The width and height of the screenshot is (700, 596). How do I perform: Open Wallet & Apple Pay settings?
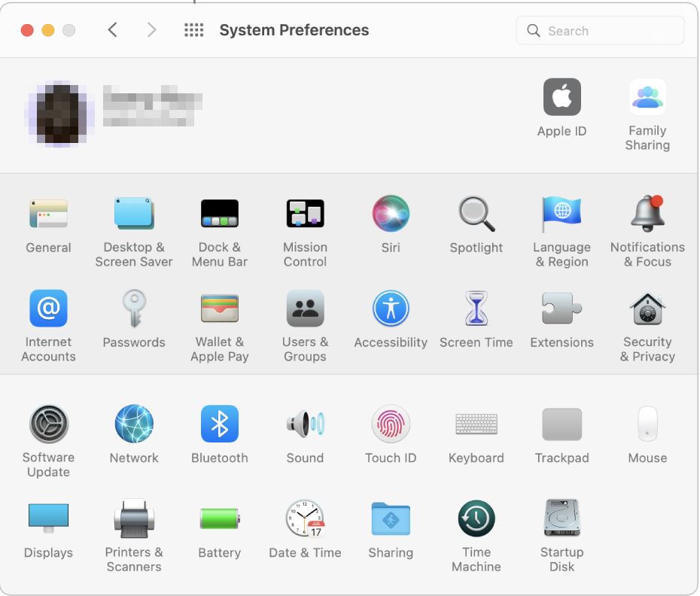220,309
